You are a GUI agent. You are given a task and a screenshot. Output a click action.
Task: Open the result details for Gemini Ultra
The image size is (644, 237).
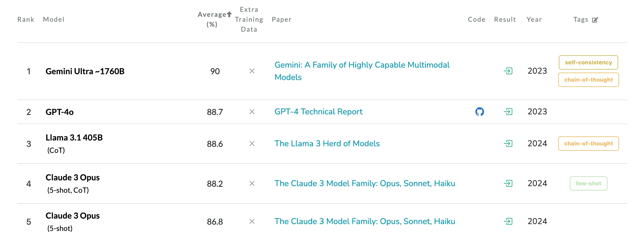509,71
